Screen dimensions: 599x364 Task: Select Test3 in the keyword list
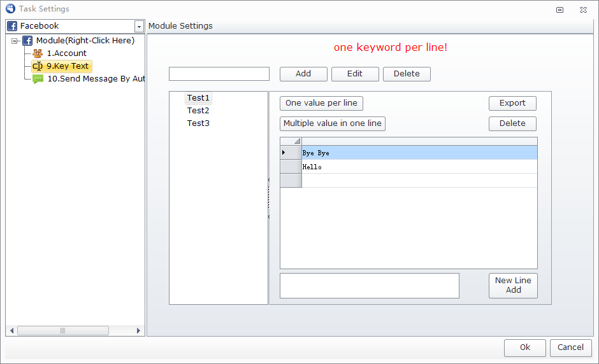click(198, 123)
